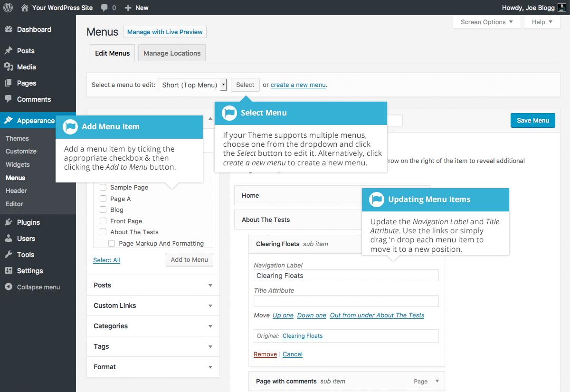Click the flag icon on the Add Menu Item tooltip
Image resolution: width=570 pixels, height=392 pixels.
[x=70, y=127]
